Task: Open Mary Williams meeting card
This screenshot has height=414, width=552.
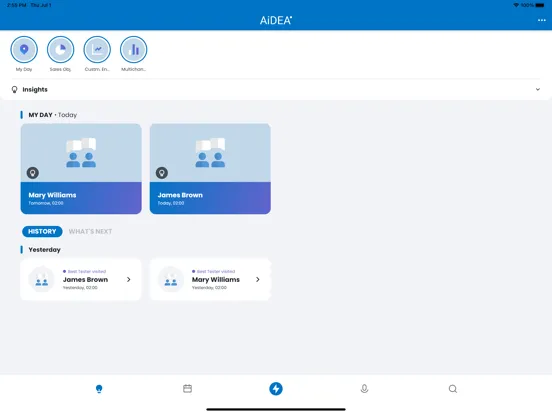Action: tap(81, 169)
